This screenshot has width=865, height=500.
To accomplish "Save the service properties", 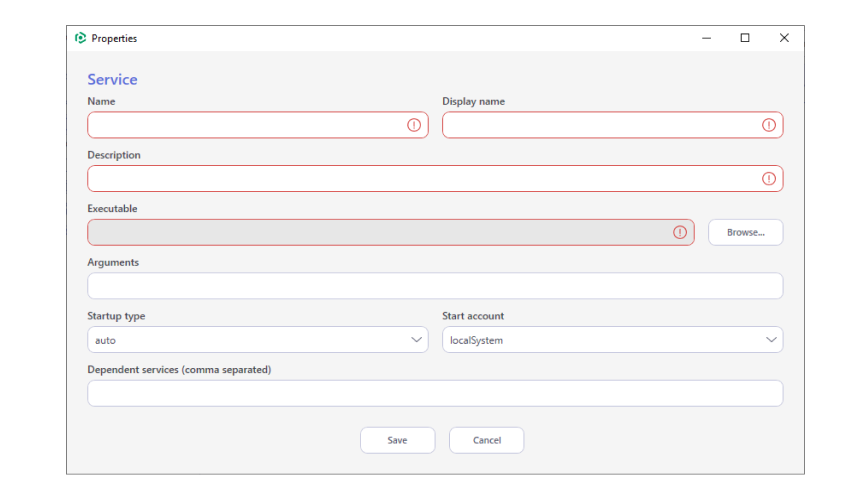I will point(397,440).
